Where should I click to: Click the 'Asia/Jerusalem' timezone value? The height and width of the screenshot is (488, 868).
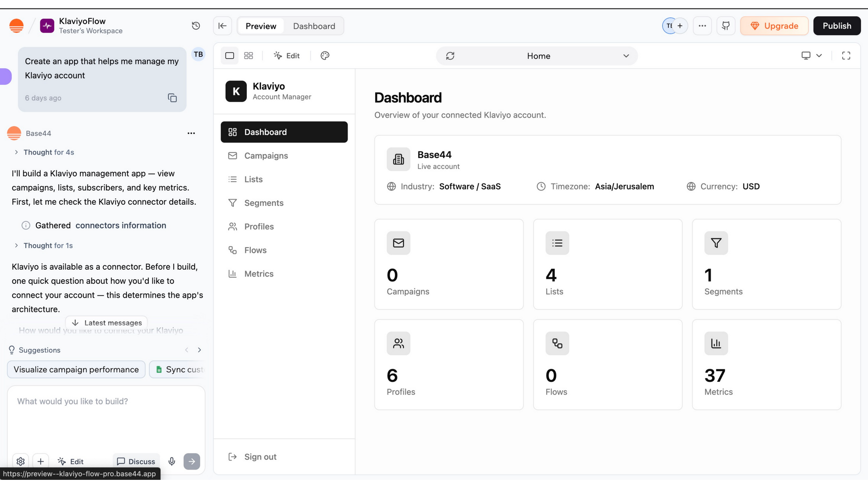(x=624, y=187)
